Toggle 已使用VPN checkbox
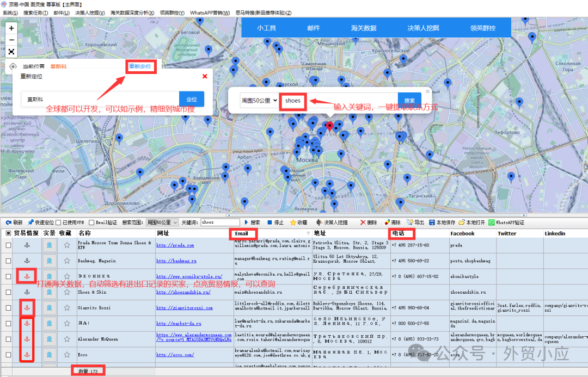Viewport: 588px width, 377px height. 58,223
